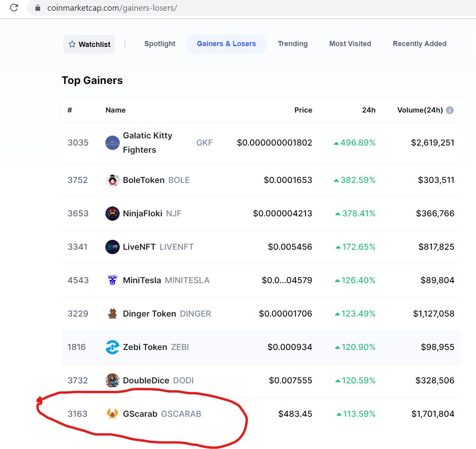Click the MiniTesla coin logo
This screenshot has height=449, width=476.
tap(112, 280)
